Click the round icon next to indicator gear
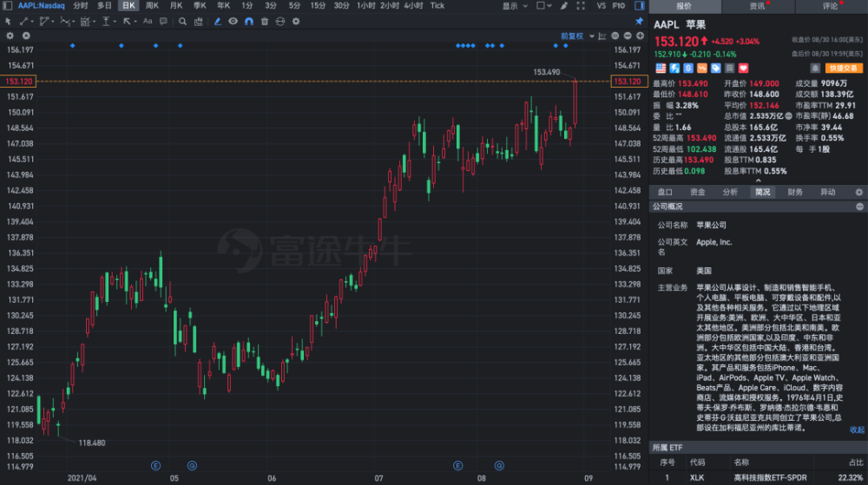This screenshot has width=868, height=485. click(26, 36)
